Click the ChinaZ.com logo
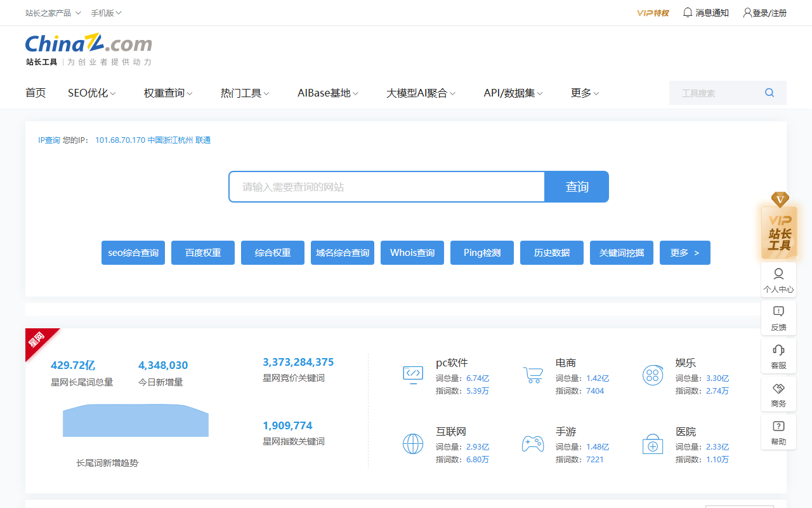This screenshot has width=812, height=508. [89, 50]
